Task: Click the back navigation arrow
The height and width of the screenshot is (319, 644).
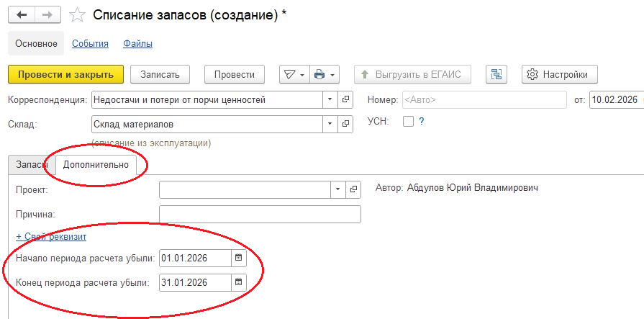Action: coord(22,15)
